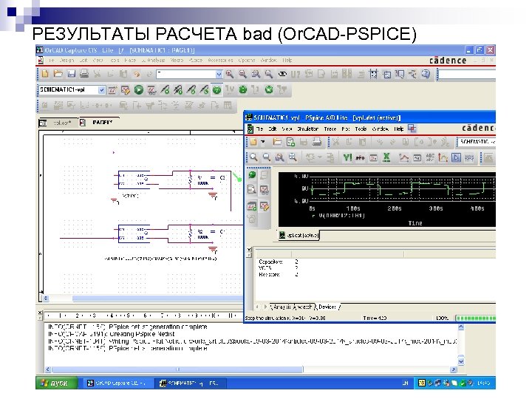This screenshot has height=399, width=532.
Task: Open the Accessories menu in OrCAD Capture
Action: pyautogui.click(x=220, y=60)
